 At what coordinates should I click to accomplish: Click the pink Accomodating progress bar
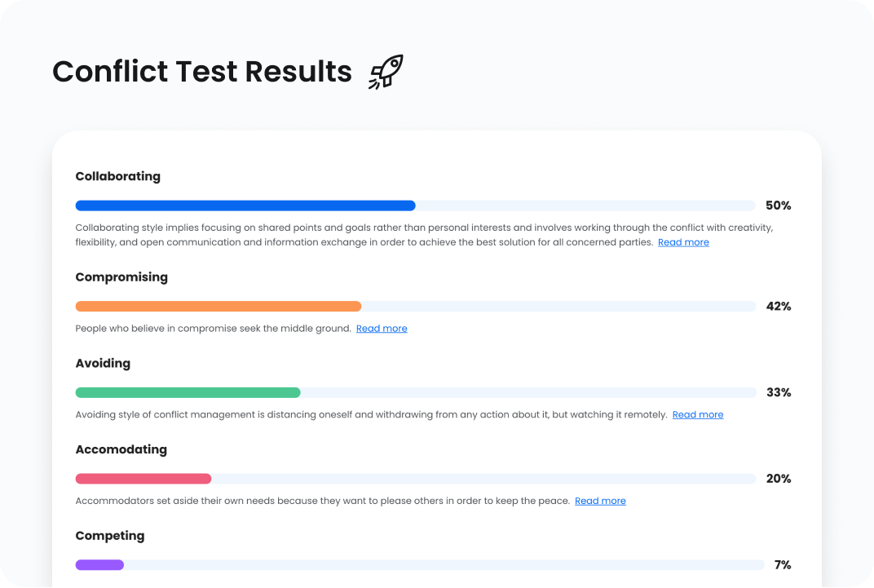point(143,479)
